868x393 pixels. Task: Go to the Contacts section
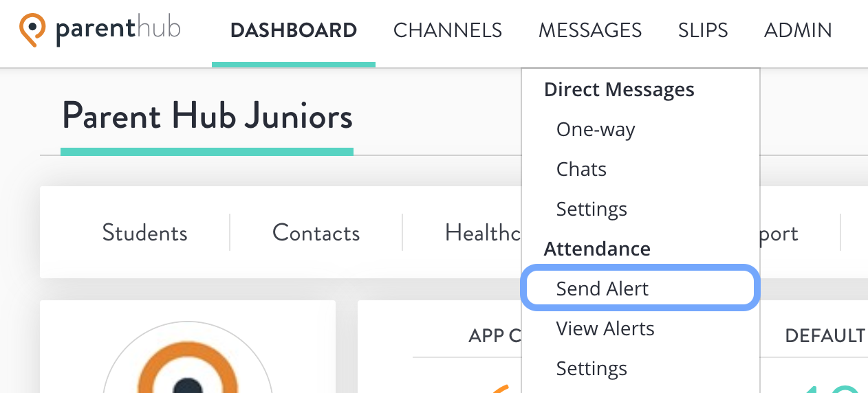pos(316,233)
